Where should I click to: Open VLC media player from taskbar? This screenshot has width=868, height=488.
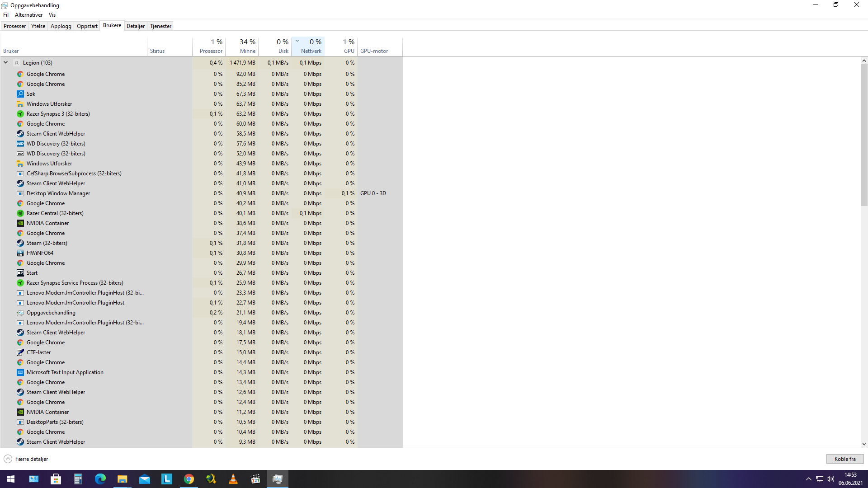pos(233,479)
